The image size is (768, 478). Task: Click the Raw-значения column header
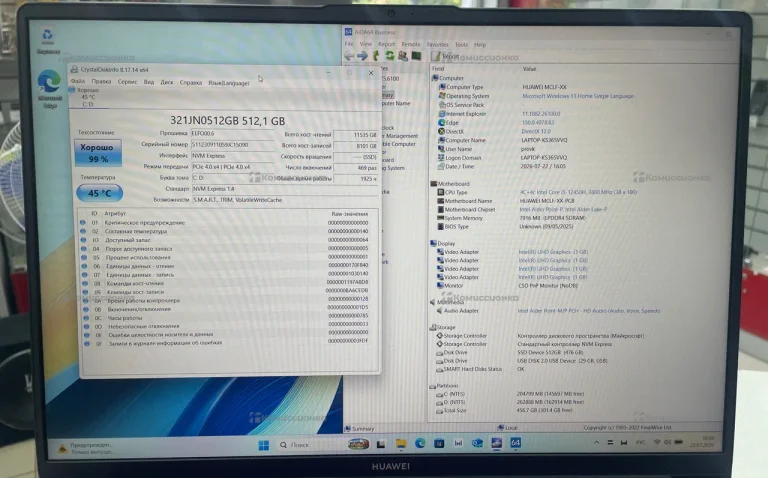pyautogui.click(x=349, y=214)
